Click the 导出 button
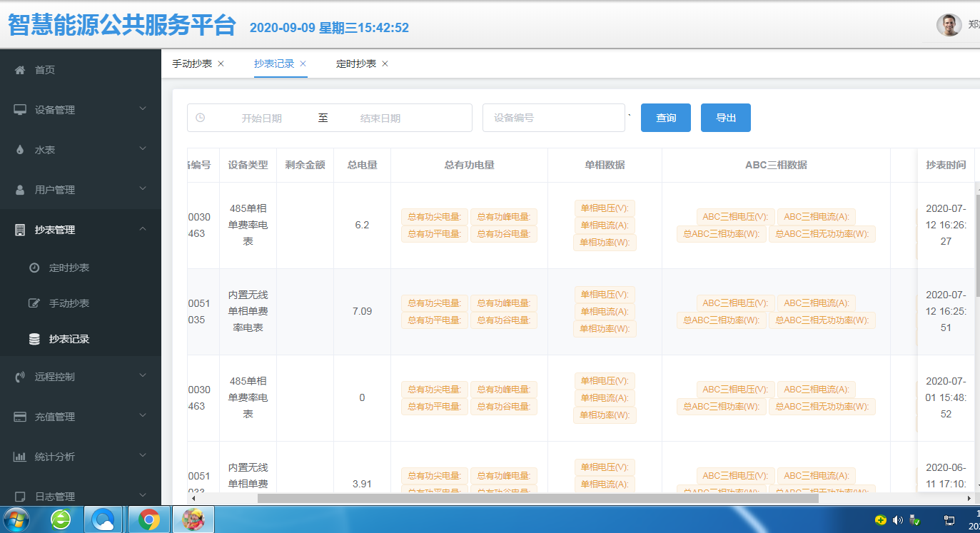Screen dimensions: 980x533 tap(725, 118)
